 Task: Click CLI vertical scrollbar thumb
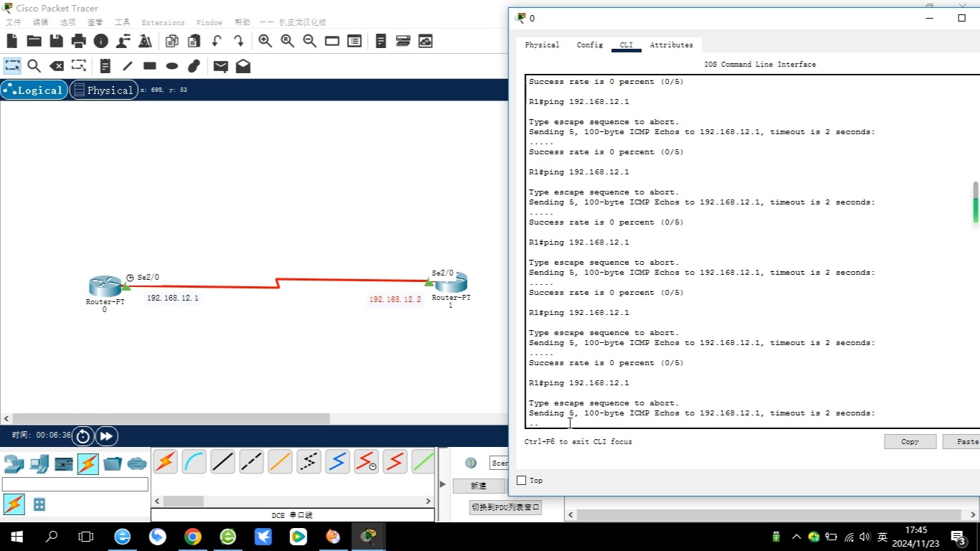976,202
